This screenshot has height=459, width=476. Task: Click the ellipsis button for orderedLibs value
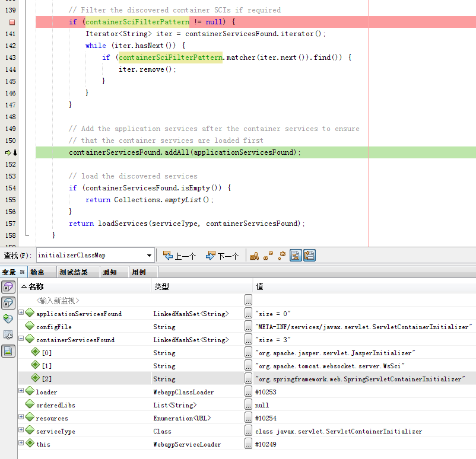[x=248, y=404]
